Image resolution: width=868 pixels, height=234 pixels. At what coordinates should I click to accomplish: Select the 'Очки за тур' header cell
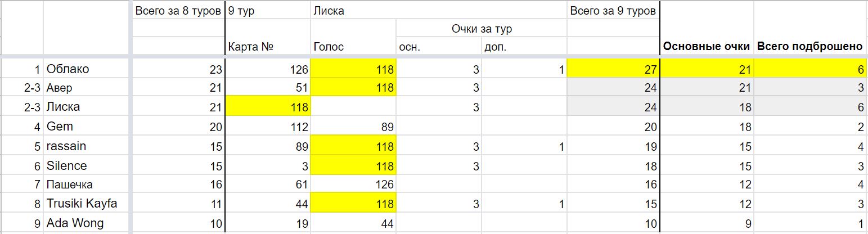(x=482, y=28)
